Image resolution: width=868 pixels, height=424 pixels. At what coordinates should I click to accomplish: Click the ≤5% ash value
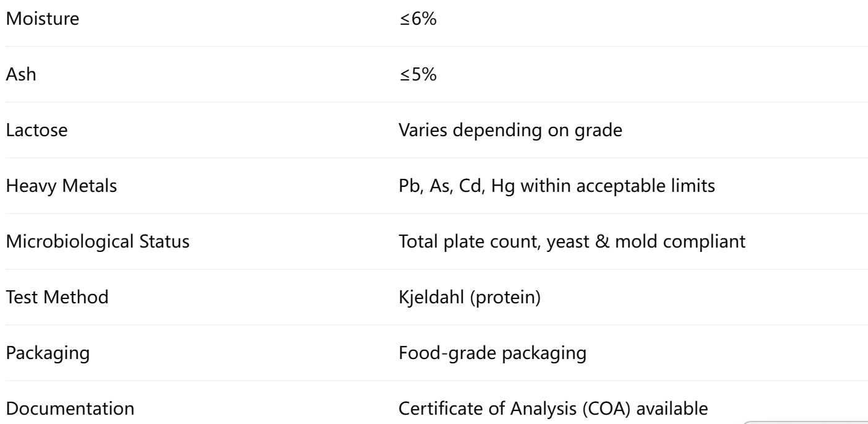[x=411, y=74]
